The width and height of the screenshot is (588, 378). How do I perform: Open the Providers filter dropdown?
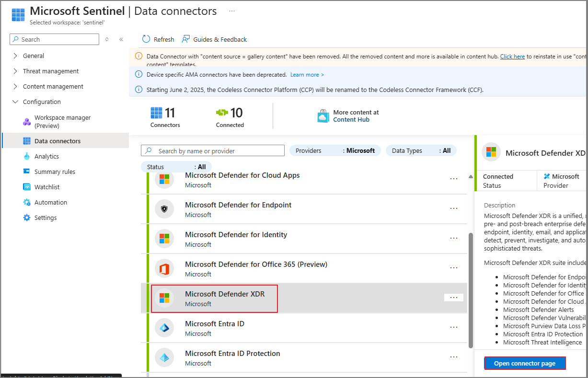click(335, 150)
